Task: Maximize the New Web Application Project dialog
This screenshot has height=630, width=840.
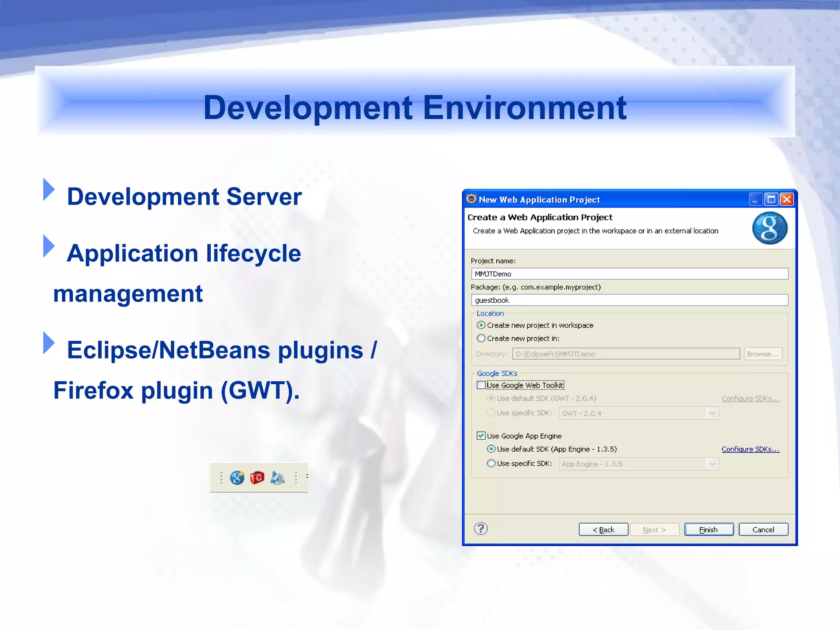Action: [771, 199]
